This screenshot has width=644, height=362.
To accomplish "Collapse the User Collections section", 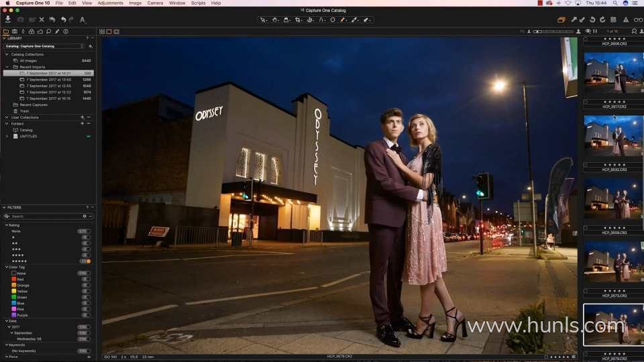I will tap(7, 117).
